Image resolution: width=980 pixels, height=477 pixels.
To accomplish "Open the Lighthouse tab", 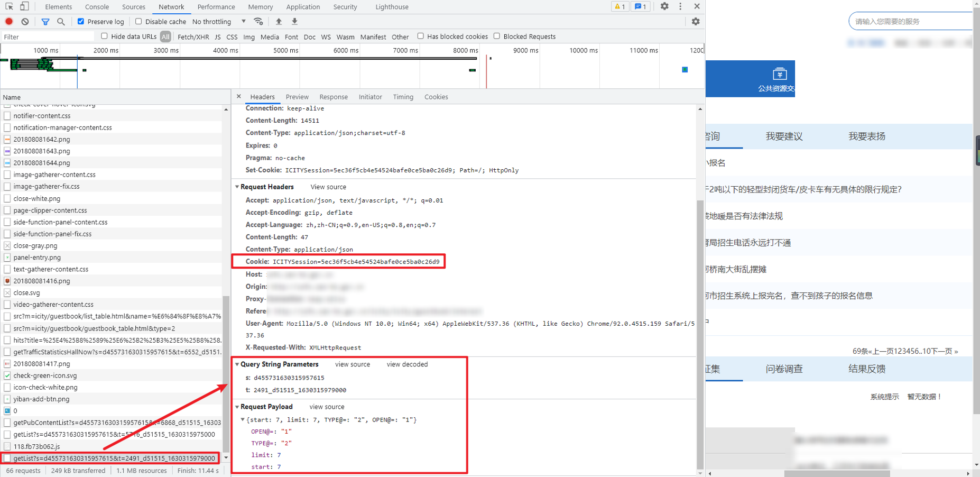I will coord(392,7).
